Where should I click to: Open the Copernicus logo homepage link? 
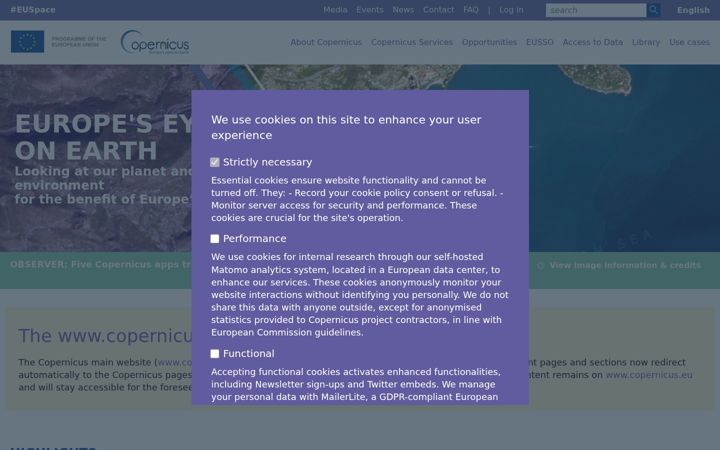point(155,42)
